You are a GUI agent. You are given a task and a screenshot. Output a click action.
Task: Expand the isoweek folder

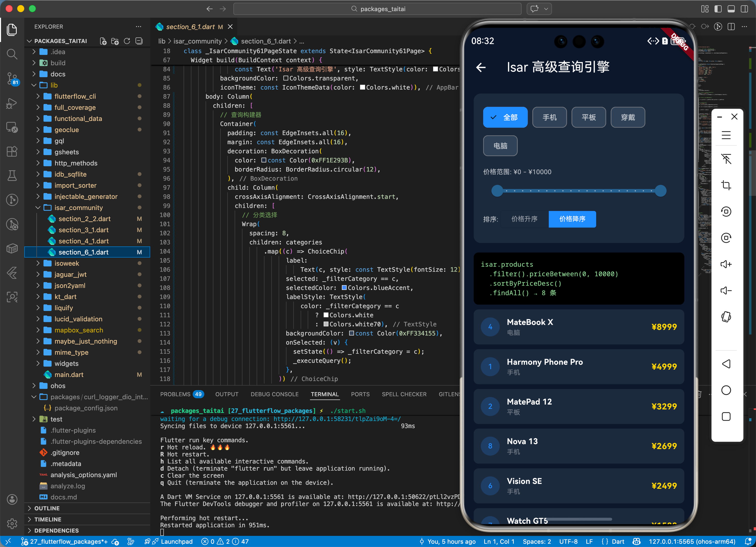coord(67,263)
